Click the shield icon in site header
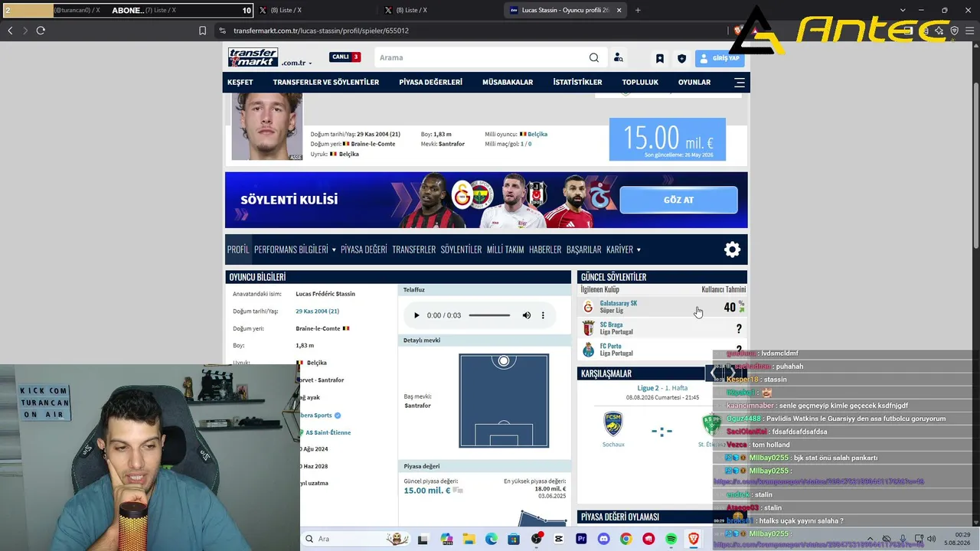This screenshot has height=551, width=980. (x=681, y=58)
